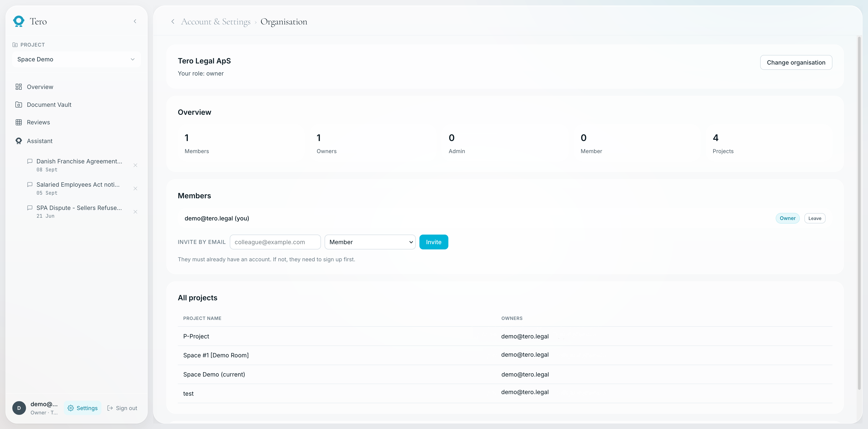Click the PROJECT NAME column header
This screenshot has height=429, width=868.
coord(202,318)
